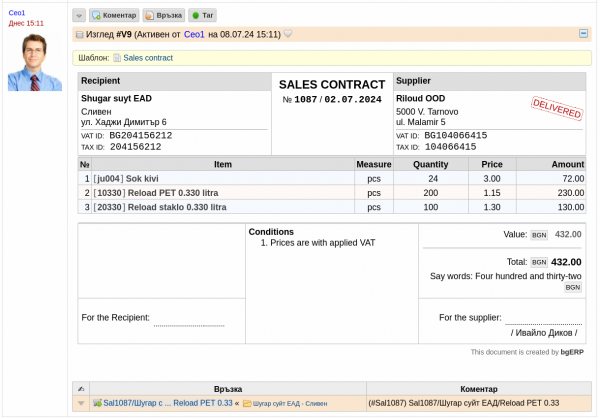Click the template page icon beside Sales contract
This screenshot has width=600, height=419.
(x=118, y=58)
